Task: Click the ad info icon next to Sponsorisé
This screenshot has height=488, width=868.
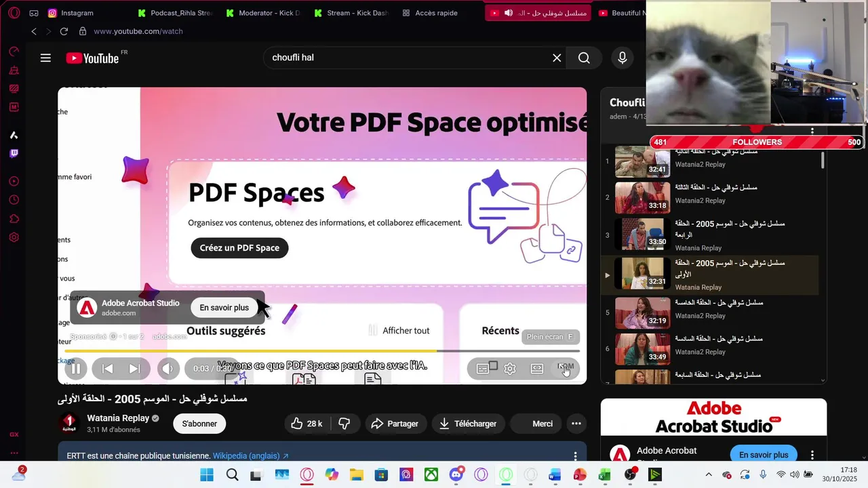Action: [x=113, y=336]
